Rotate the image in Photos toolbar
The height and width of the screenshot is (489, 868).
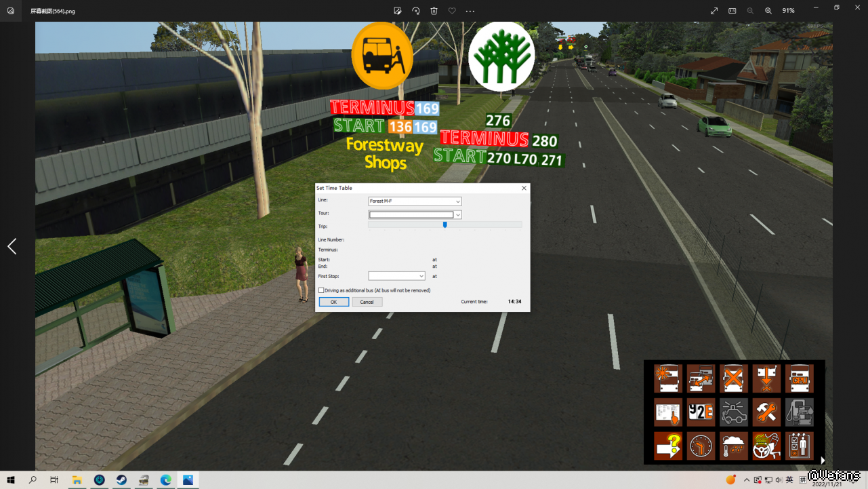[416, 11]
